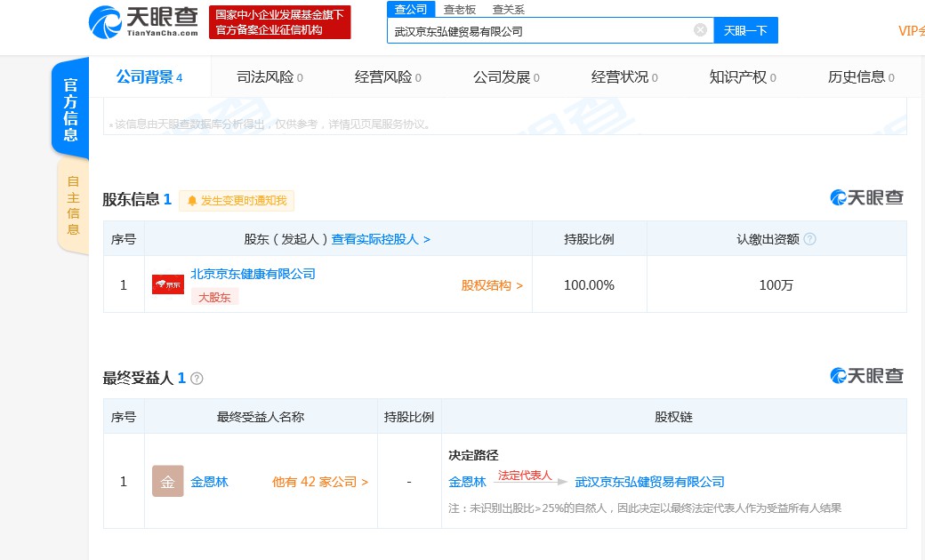Open the 历史信息 tab
Viewport: 925px width, 560px height.
click(x=861, y=77)
